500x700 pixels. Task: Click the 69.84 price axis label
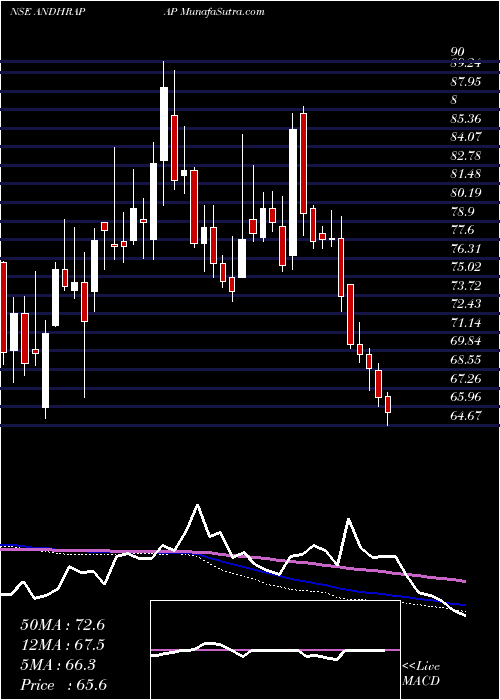click(466, 341)
